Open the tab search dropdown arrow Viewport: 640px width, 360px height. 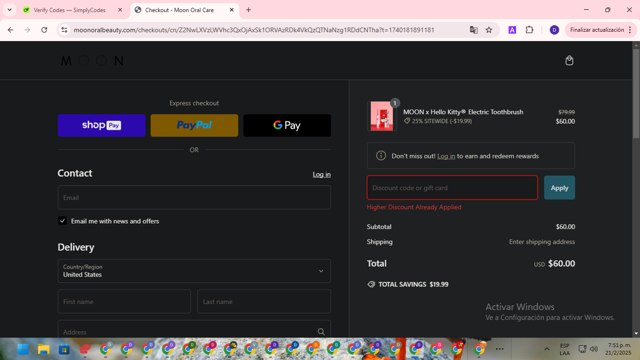[9, 10]
